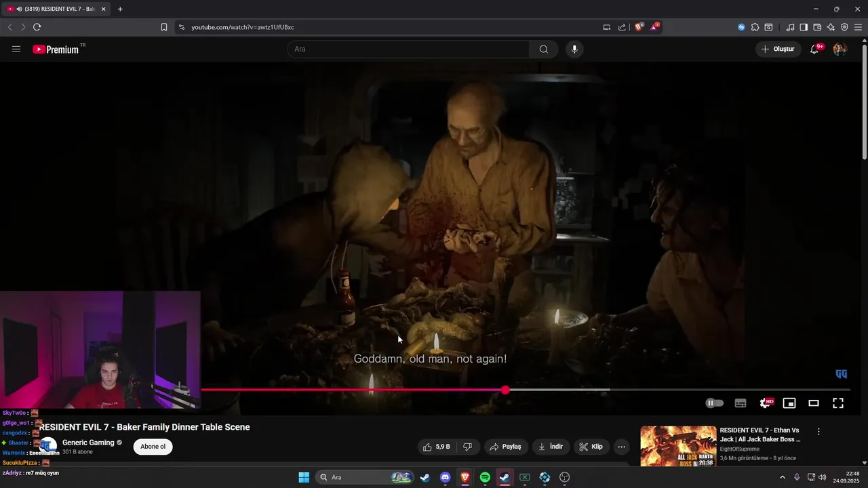
Task: Switch to theater mode
Action: [x=814, y=403]
